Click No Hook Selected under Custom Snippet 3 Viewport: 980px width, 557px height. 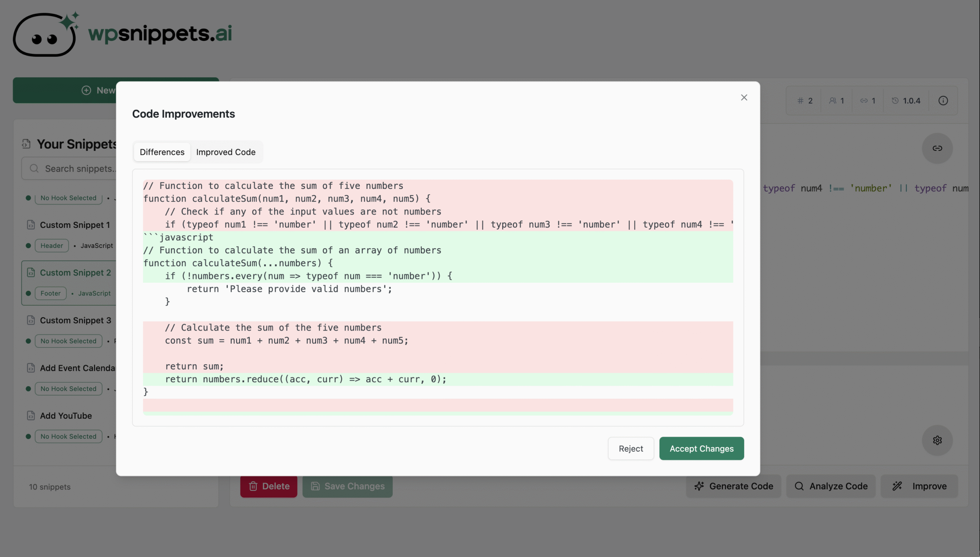(x=69, y=341)
